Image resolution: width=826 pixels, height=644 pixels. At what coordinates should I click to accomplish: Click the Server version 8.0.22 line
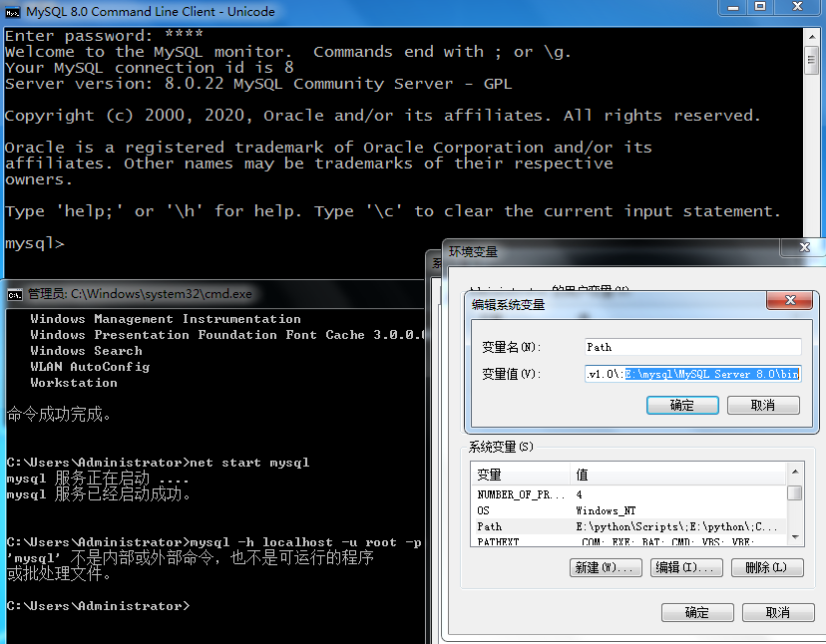point(258,84)
